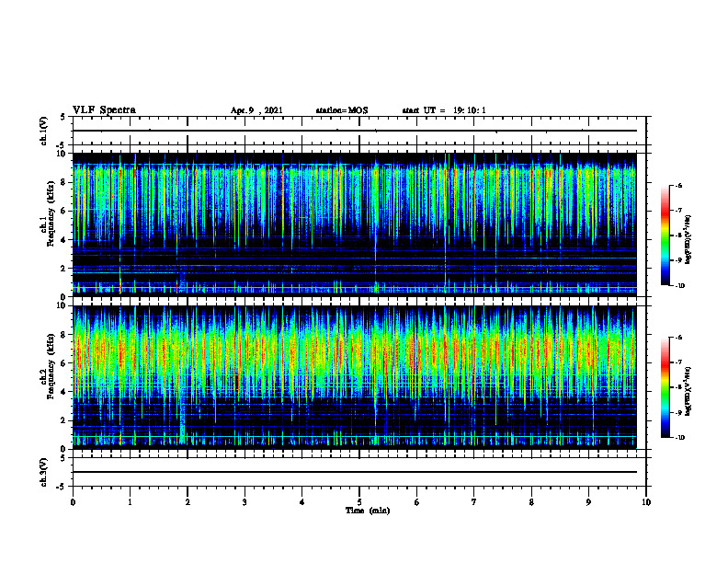The image size is (728, 563).
Task: Click the ch.2 colorbar log(PSD) unit label
Action: tap(688, 391)
